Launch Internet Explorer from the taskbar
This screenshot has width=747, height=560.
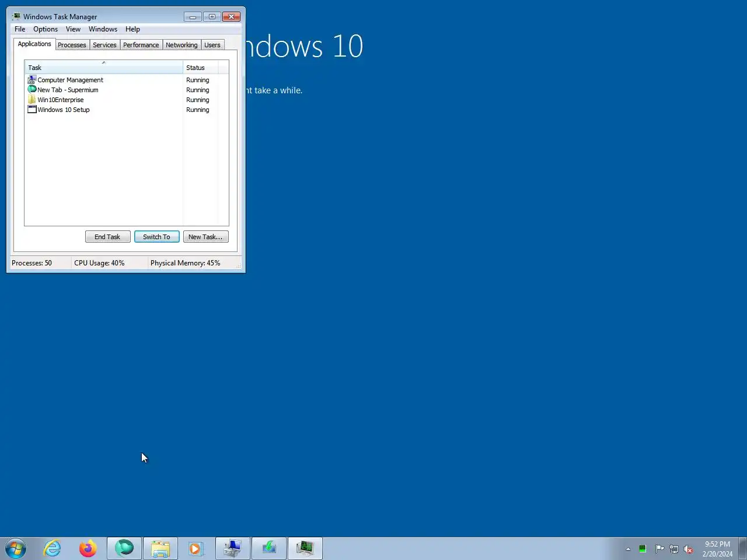(x=53, y=548)
